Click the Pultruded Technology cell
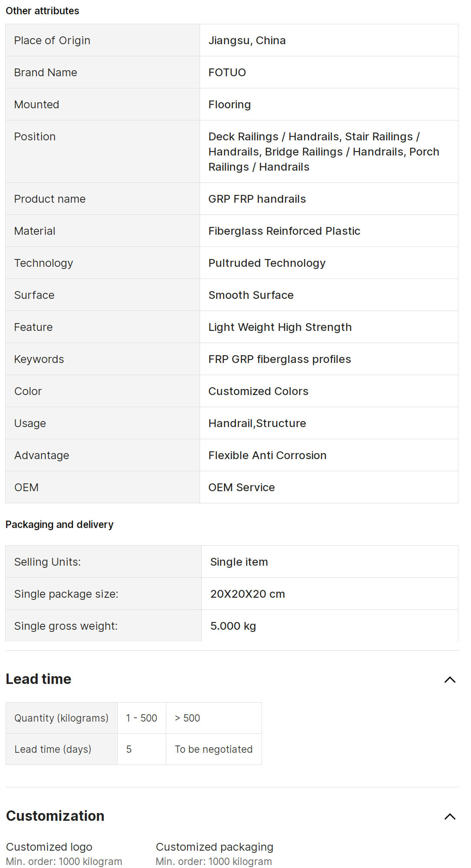 tap(267, 263)
